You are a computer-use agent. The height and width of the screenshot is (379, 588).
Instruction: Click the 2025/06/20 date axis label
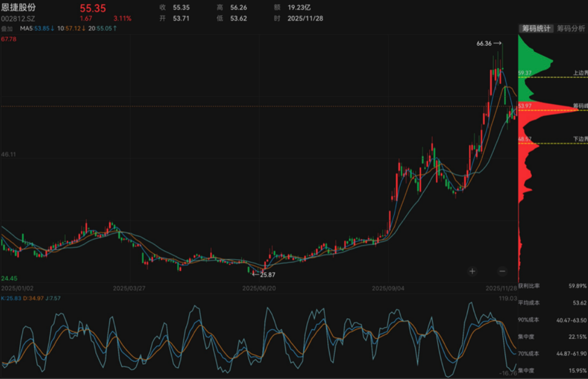point(259,288)
